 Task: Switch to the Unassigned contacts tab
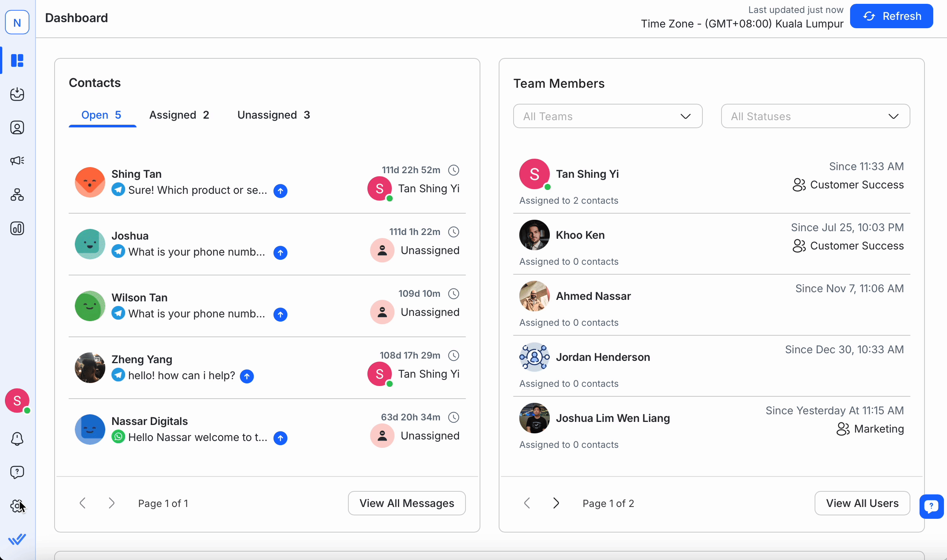tap(273, 115)
